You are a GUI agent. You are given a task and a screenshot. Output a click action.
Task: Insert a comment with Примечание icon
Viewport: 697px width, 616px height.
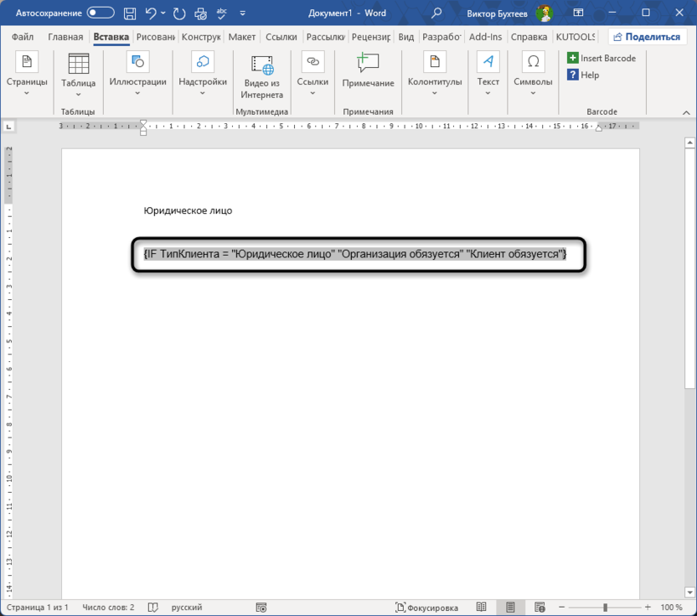point(368,70)
